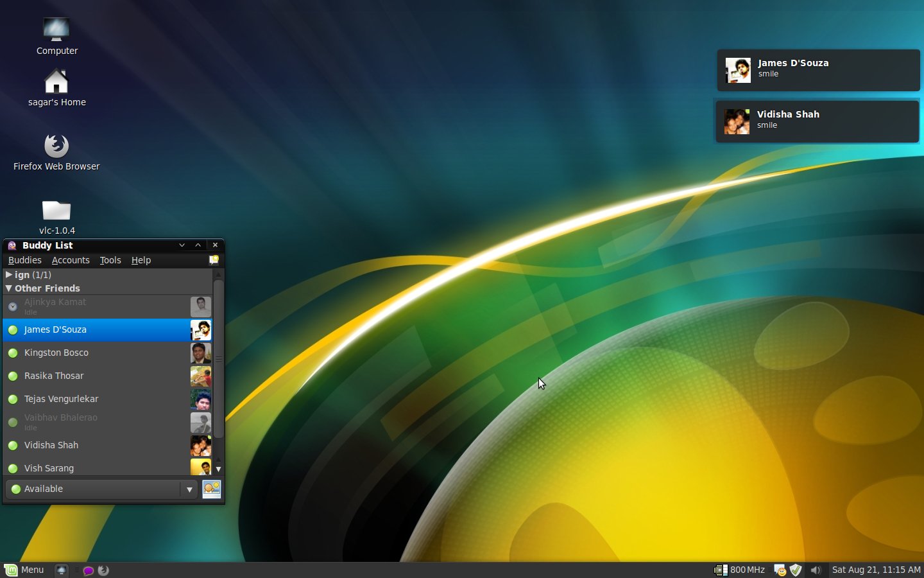
Task: Click the 800 MHz frequency label
Action: 748,570
